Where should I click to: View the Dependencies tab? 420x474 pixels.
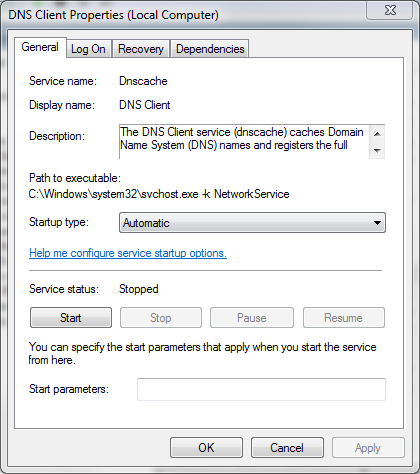click(210, 49)
